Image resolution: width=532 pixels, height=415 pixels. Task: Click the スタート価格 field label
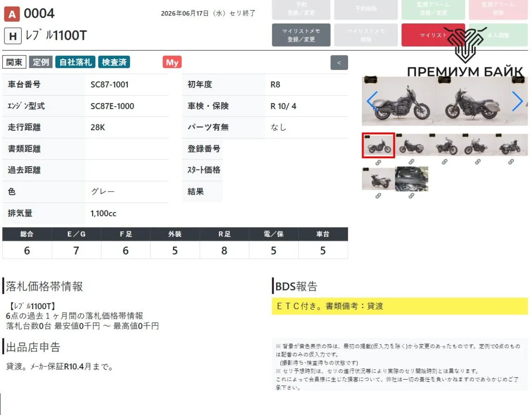[x=204, y=170]
